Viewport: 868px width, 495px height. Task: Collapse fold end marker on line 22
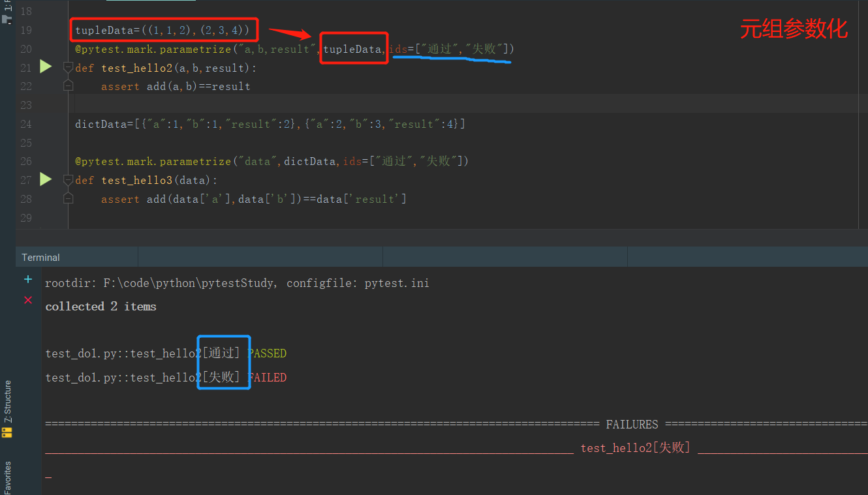point(68,85)
